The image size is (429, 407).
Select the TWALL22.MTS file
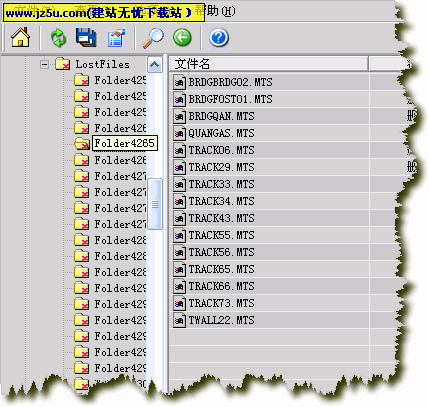click(221, 320)
